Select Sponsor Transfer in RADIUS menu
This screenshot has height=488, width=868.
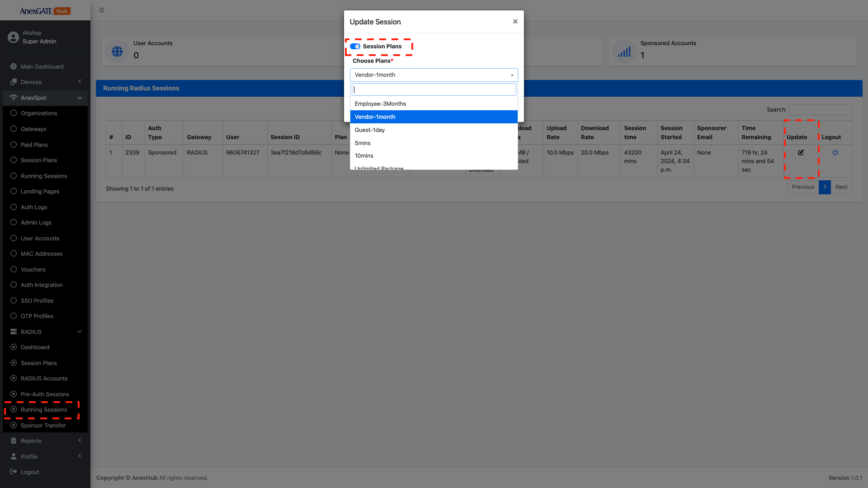pos(43,426)
